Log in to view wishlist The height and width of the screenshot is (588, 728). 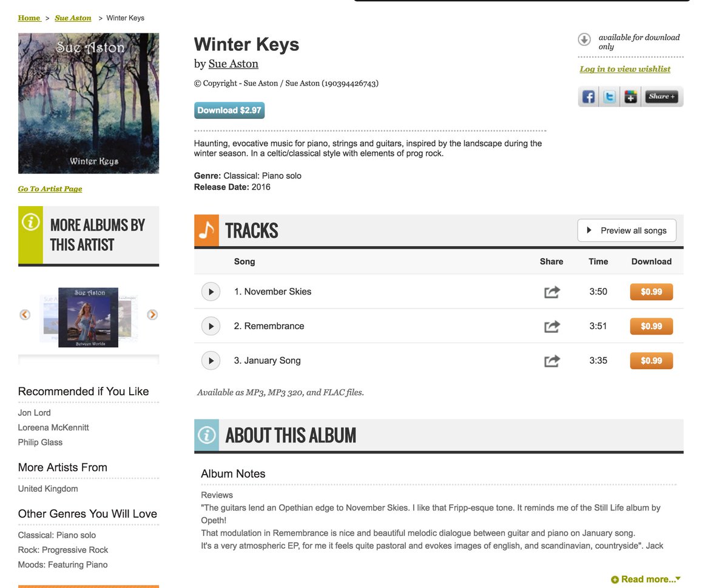[625, 69]
